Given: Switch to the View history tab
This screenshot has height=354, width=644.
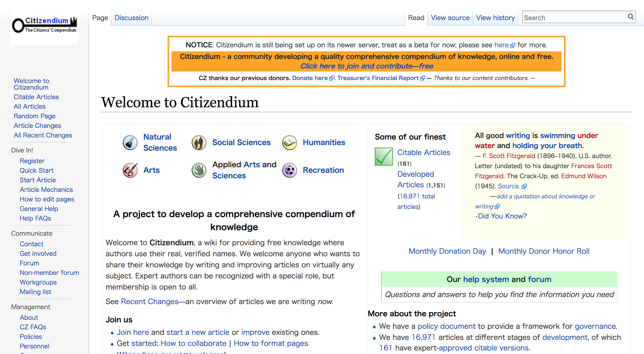Looking at the screenshot, I should click(x=495, y=18).
